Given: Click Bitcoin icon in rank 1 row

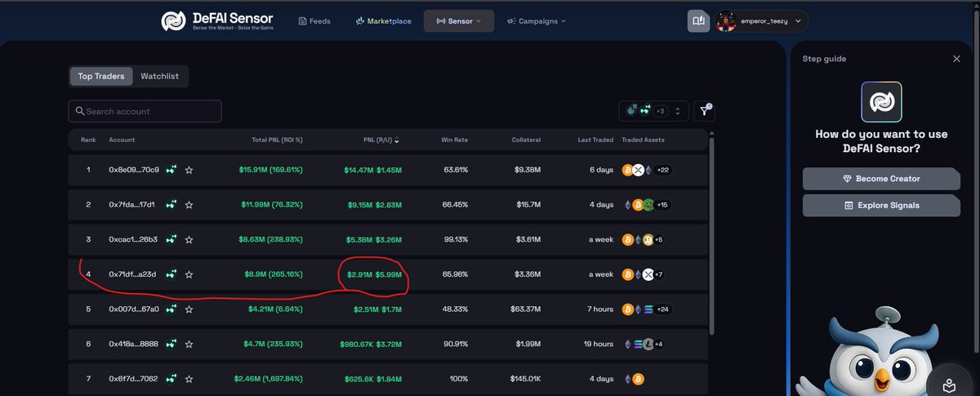Looking at the screenshot, I should pyautogui.click(x=628, y=170).
